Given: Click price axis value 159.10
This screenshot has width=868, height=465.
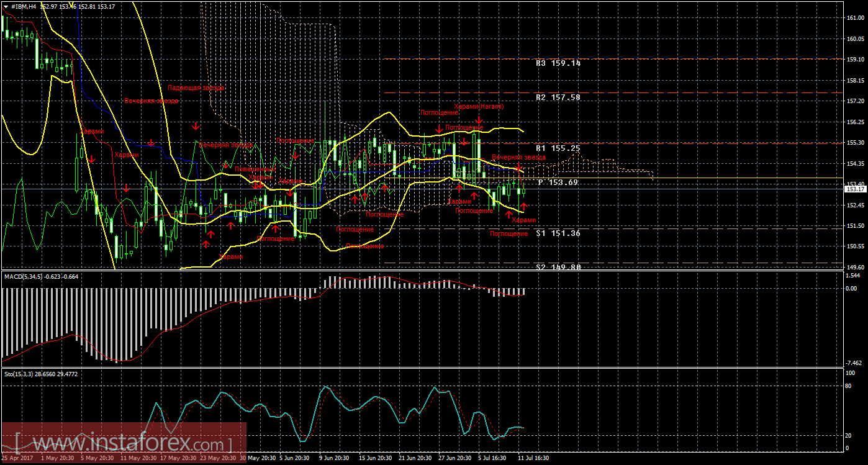Looking at the screenshot, I should [856, 60].
